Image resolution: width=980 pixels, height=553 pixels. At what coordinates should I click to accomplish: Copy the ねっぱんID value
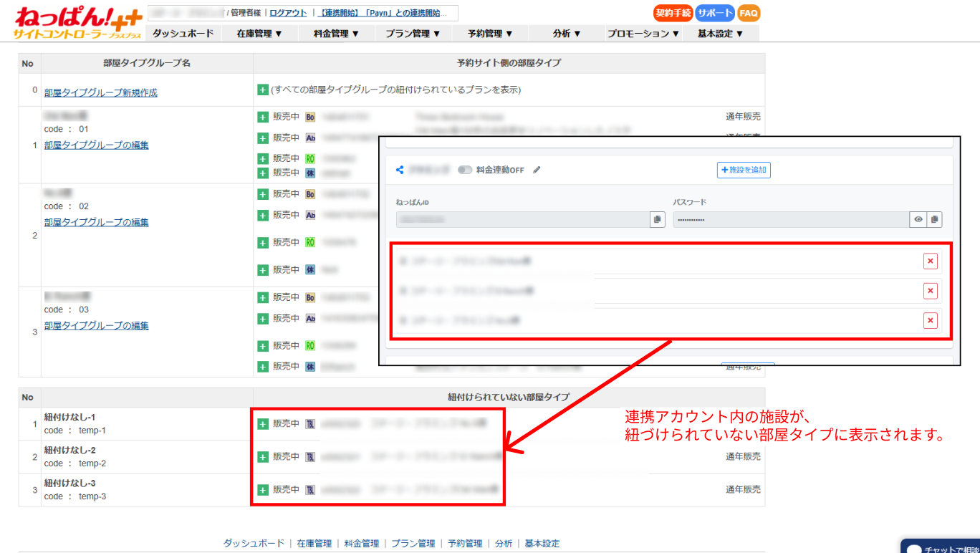pos(657,220)
